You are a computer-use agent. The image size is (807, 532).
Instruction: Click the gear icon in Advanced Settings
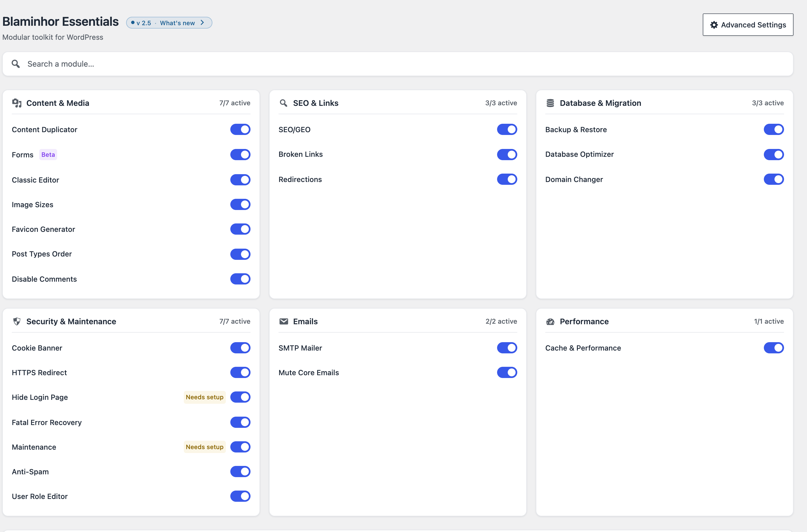714,25
